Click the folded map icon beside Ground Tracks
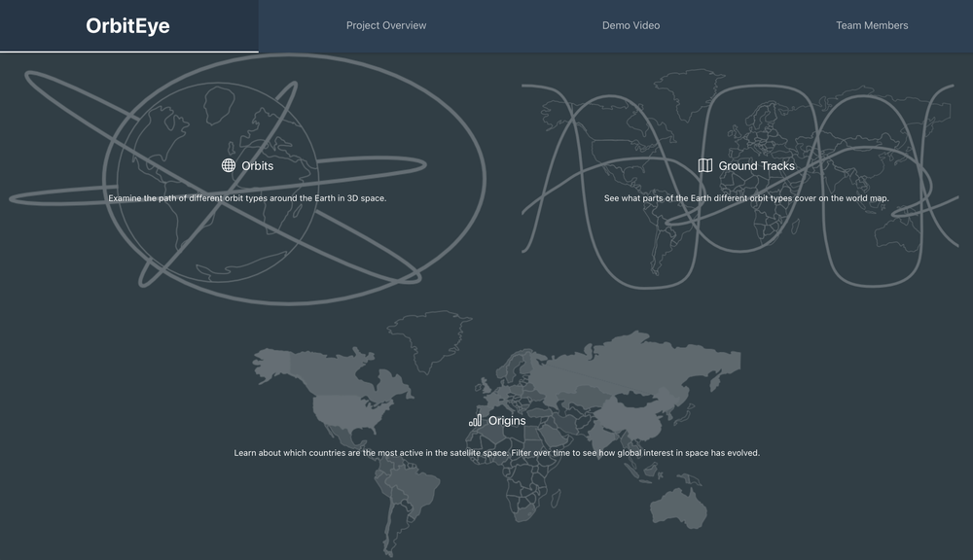This screenshot has height=560, width=973. click(705, 165)
